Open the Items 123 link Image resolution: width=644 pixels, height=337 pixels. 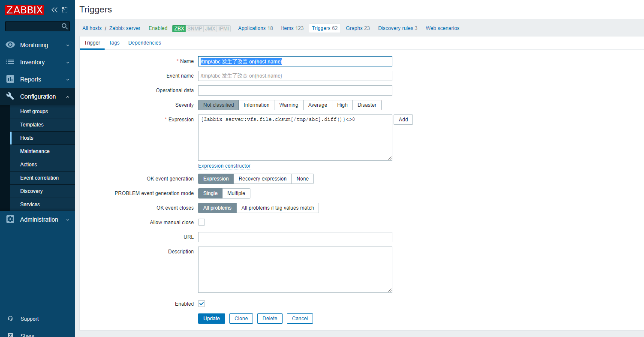(292, 28)
